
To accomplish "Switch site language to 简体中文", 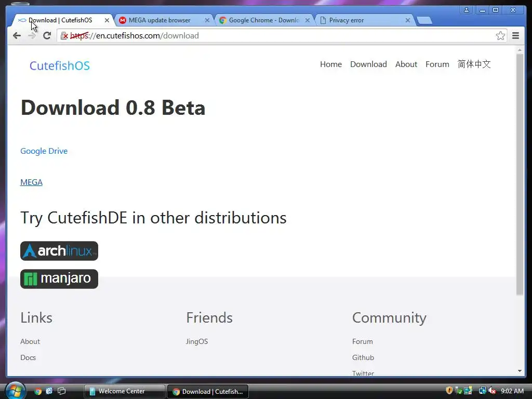I will click(x=474, y=64).
